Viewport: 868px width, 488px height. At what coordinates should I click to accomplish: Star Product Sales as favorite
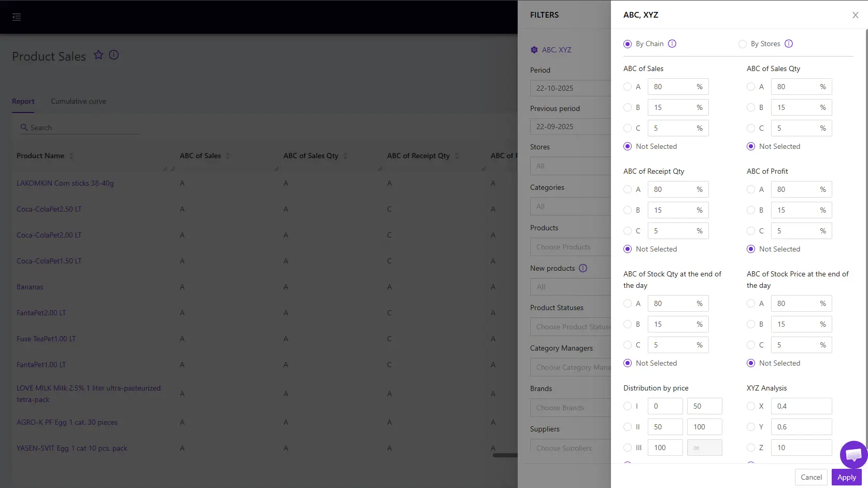[x=98, y=55]
